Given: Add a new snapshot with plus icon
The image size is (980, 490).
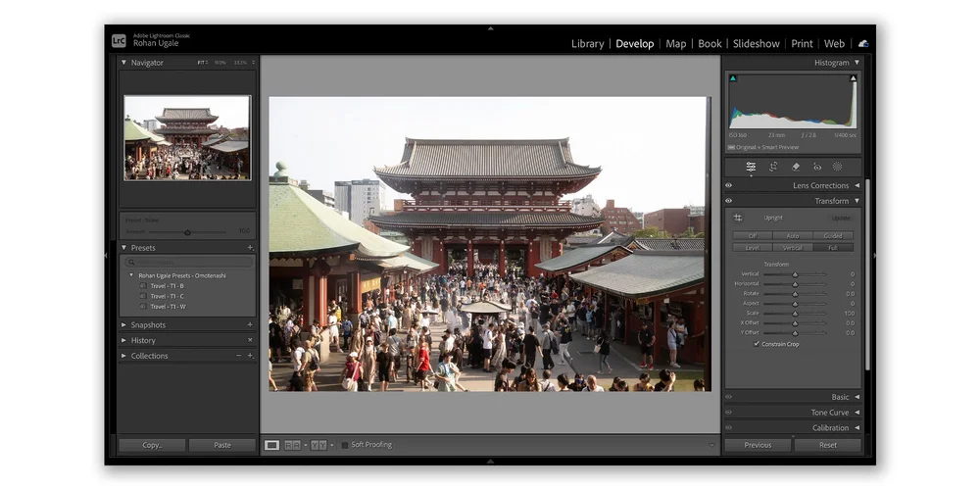Looking at the screenshot, I should coord(250,325).
